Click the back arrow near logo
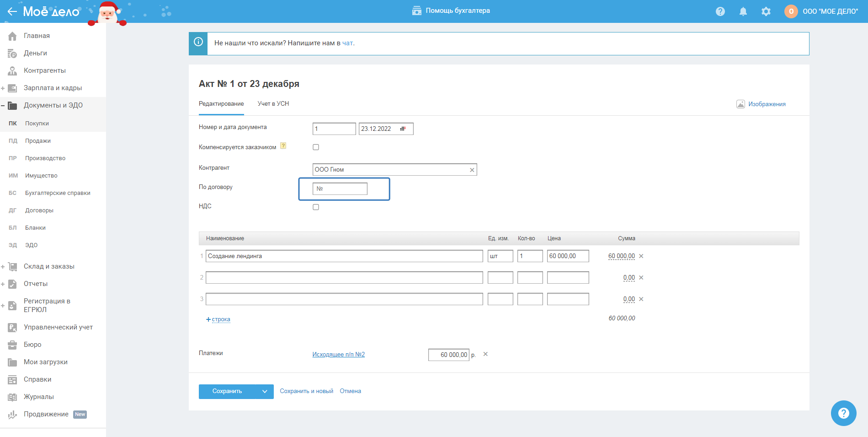868x437 pixels. [x=12, y=11]
